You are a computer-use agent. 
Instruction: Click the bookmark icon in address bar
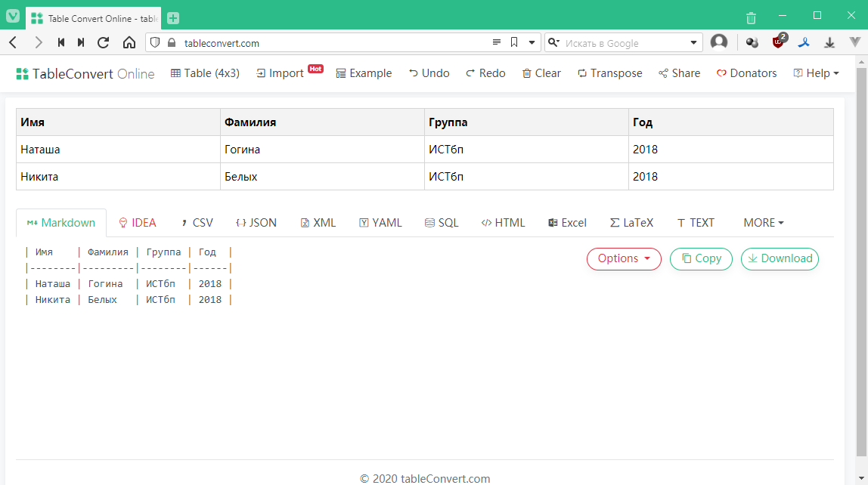click(514, 43)
